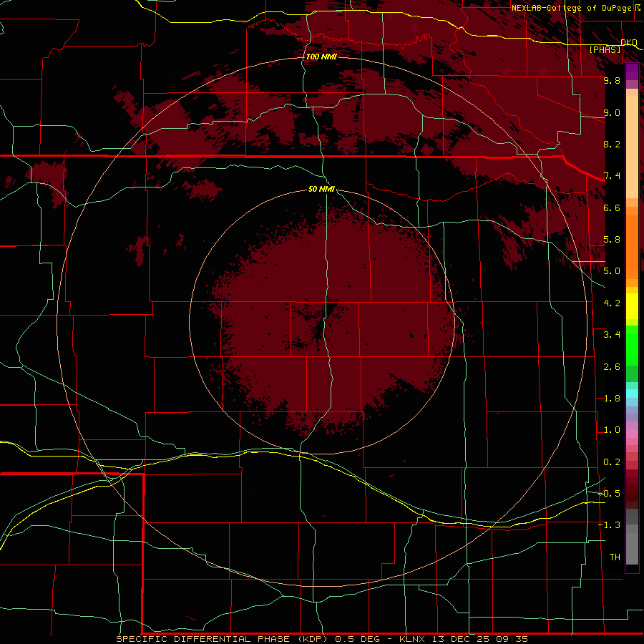Click the 3.4 scale label
This screenshot has height=644, width=644.
click(x=612, y=335)
